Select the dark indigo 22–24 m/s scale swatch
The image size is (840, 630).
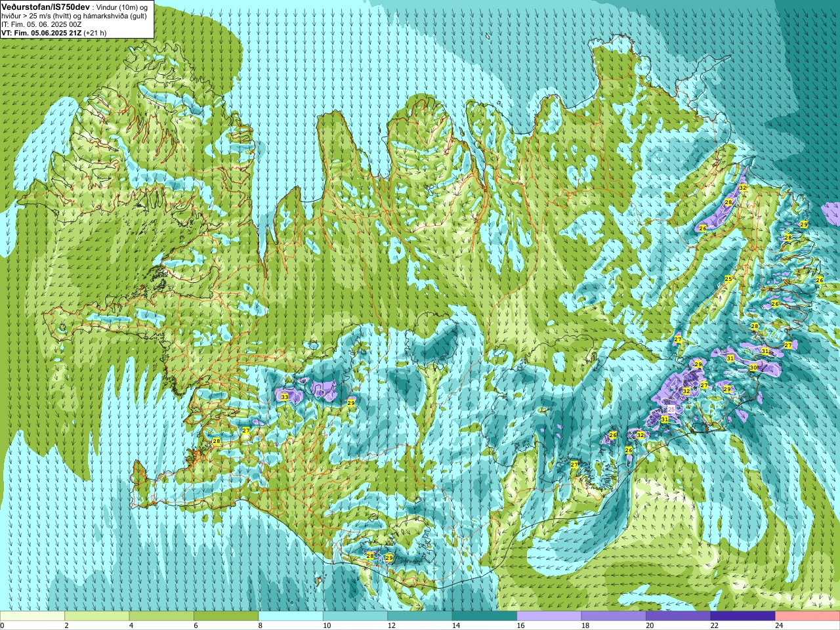click(x=743, y=616)
